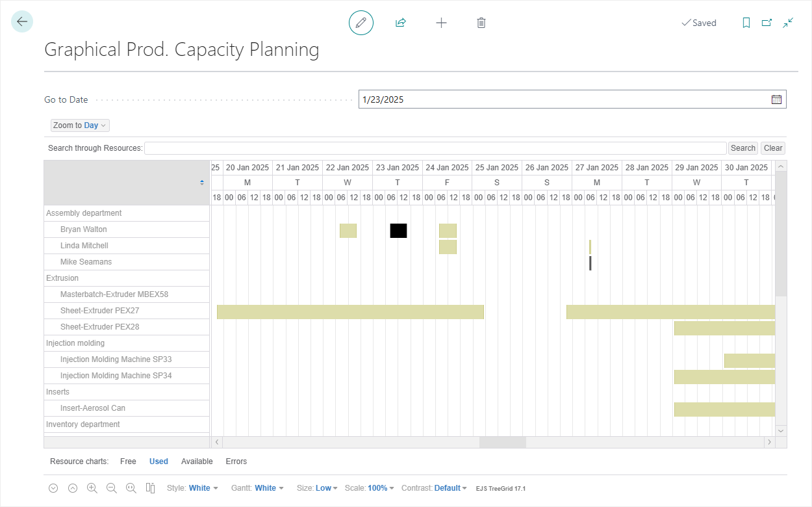Click the trash delete icon
812x507 pixels.
[481, 23]
